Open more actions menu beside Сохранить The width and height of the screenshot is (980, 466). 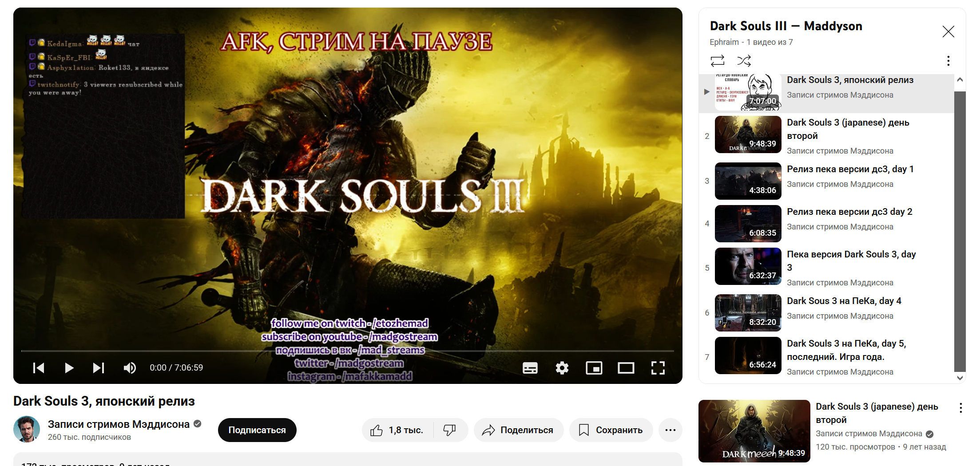click(x=671, y=430)
